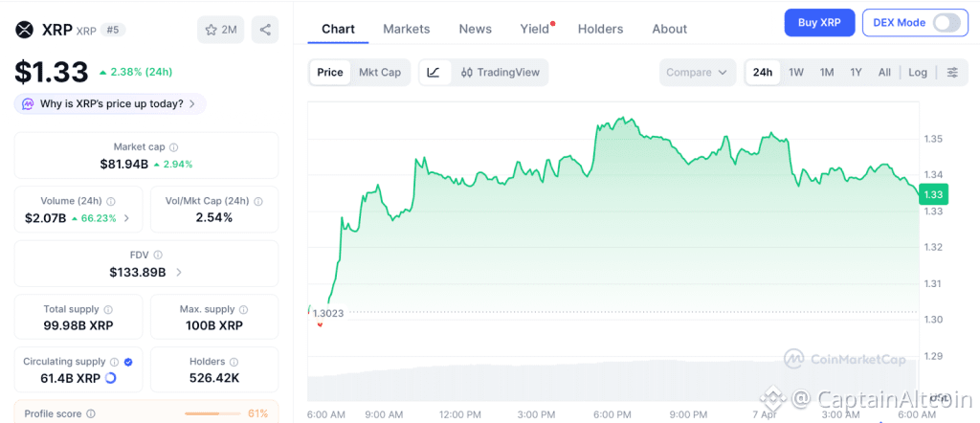Image resolution: width=980 pixels, height=423 pixels.
Task: Open the chart settings sliders icon
Action: [952, 73]
